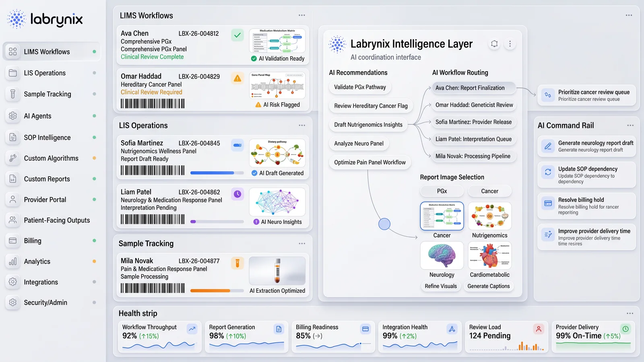644x362 pixels.
Task: Click the Report Generation document icon
Action: point(279,329)
